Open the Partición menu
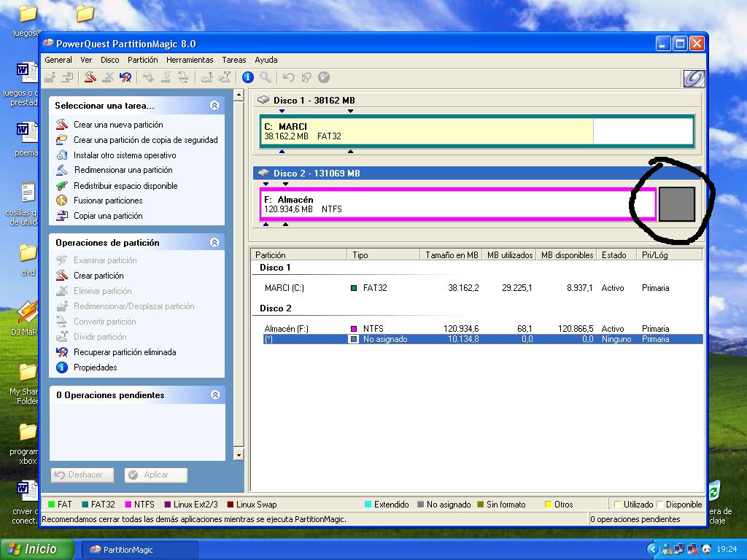 tap(143, 60)
